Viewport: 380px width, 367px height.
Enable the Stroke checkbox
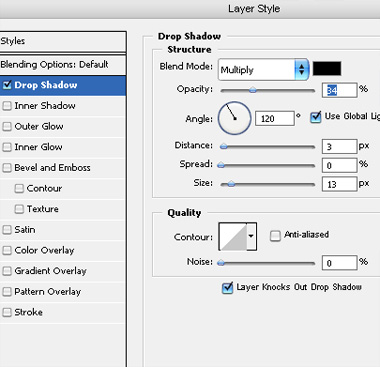pyautogui.click(x=7, y=312)
